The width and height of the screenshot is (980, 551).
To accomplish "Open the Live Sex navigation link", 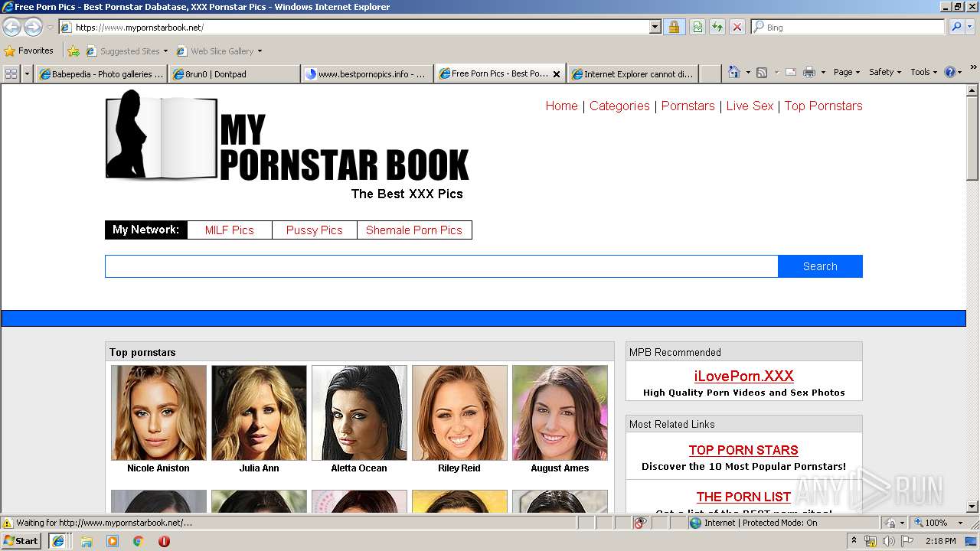I will [x=750, y=106].
